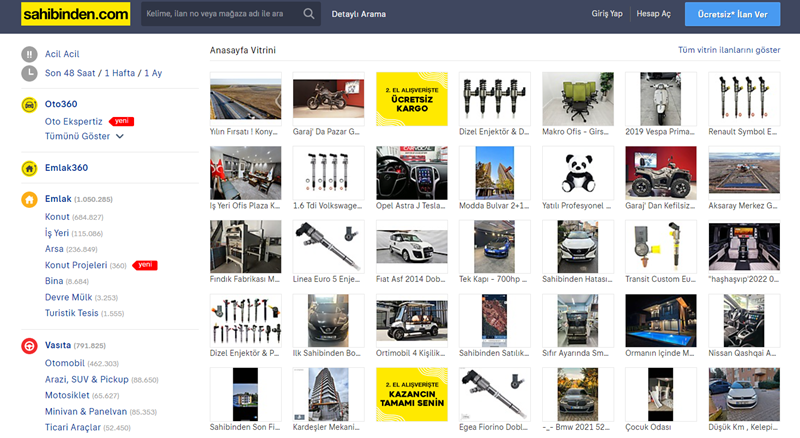Viewport: 800px width, 438px height.
Task: Open Yılın Fırsatı Kony... listing thumbnail
Action: 245,99
